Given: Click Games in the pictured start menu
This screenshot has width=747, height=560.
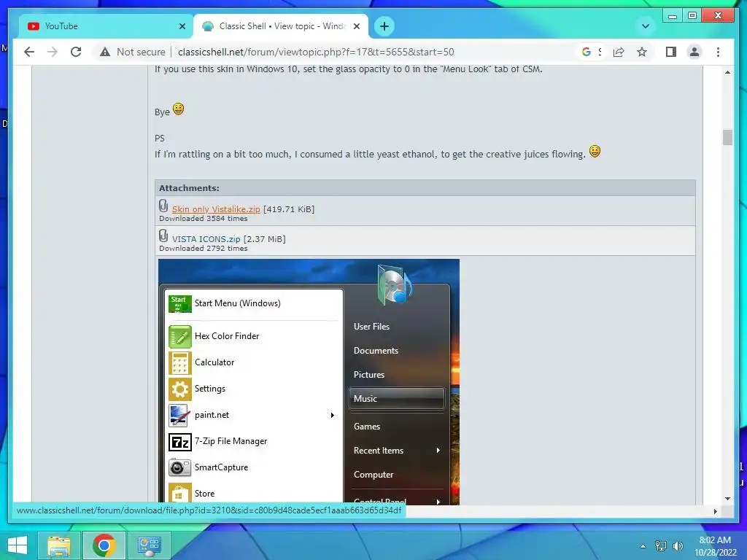Looking at the screenshot, I should pyautogui.click(x=367, y=426).
